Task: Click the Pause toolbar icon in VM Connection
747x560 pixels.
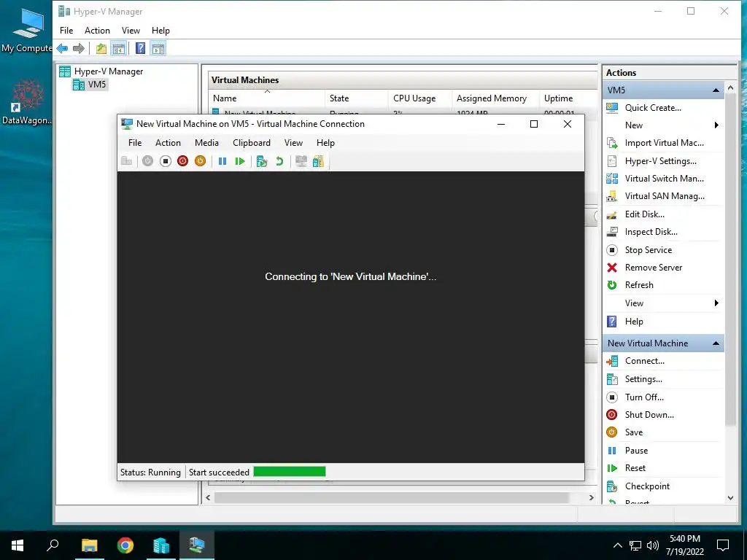Action: pyautogui.click(x=222, y=161)
